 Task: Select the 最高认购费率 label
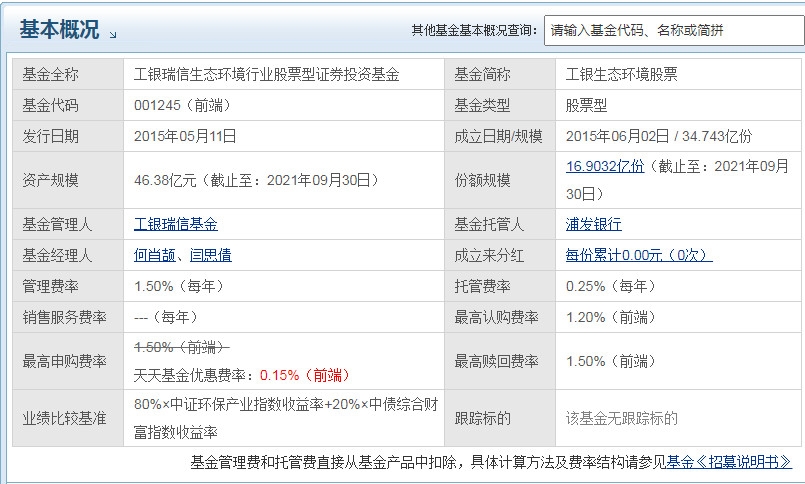pyautogui.click(x=496, y=317)
